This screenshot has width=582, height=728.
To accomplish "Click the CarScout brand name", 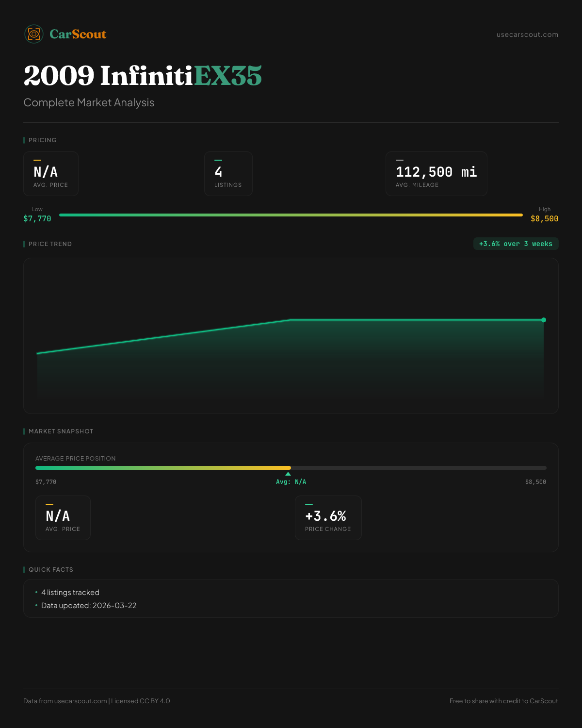I will (78, 34).
